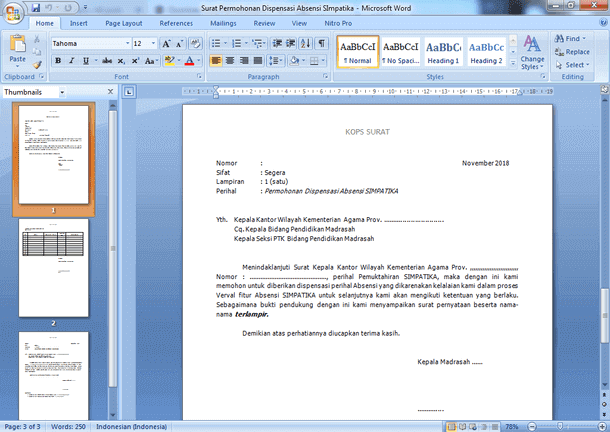Screen dimensions: 610x432
Task: Click the Grow Font icon
Action: (x=166, y=44)
